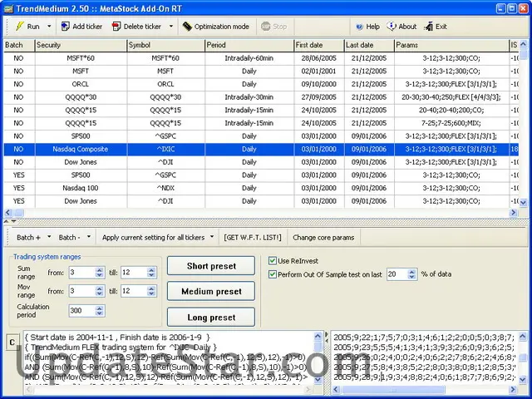Click the Calculation period spinner arrows

[x=100, y=311]
